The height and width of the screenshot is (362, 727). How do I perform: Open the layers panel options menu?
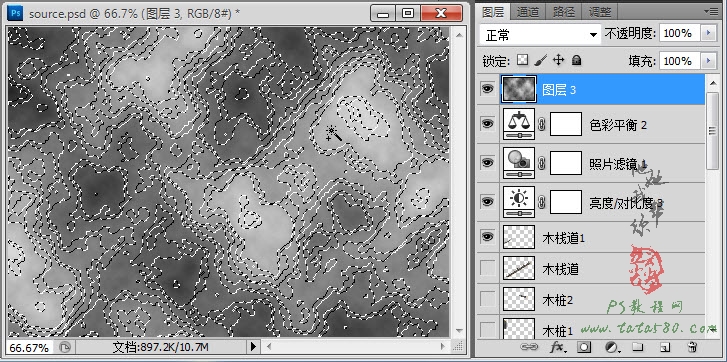[710, 11]
